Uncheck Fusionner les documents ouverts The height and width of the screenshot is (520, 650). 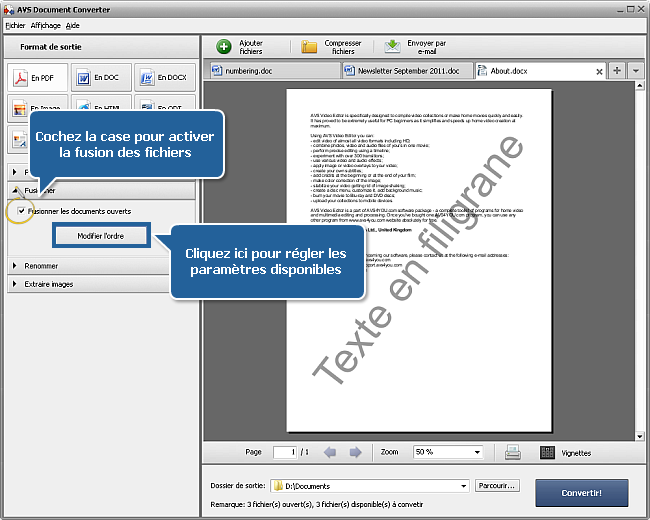(21, 211)
